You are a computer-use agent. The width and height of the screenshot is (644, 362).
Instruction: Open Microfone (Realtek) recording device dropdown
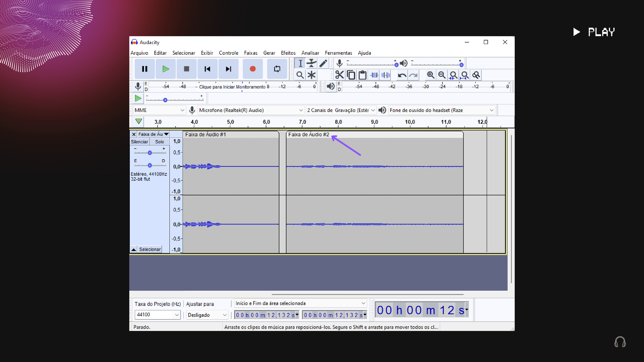coord(251,110)
